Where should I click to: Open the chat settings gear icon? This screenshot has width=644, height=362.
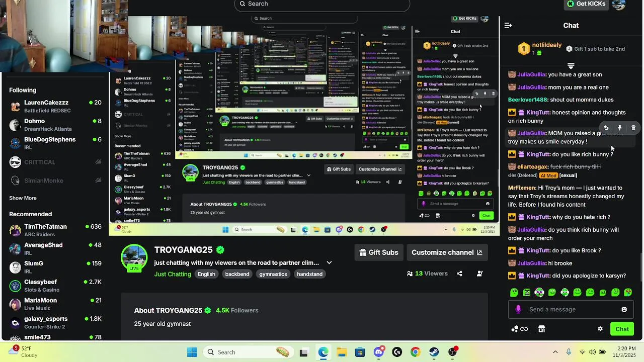point(600,329)
